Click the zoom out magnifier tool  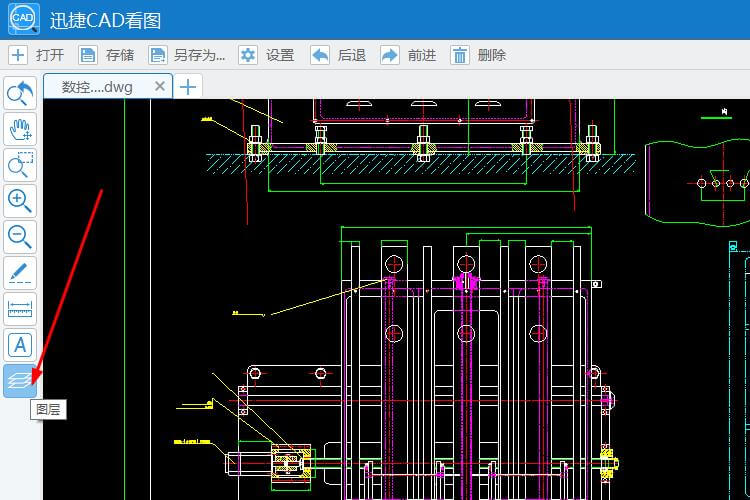click(x=20, y=237)
